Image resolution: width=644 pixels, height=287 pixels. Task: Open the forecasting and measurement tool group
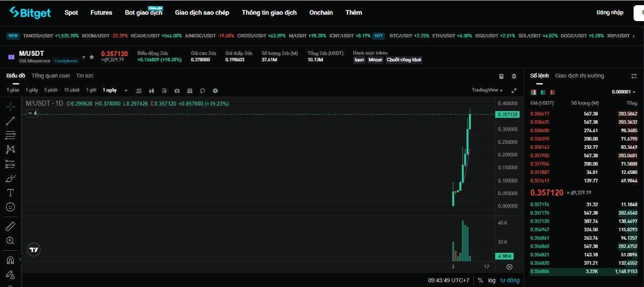10,164
